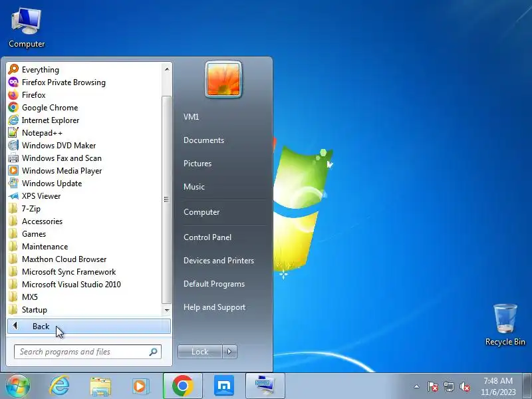This screenshot has width=532, height=399.
Task: Open Internet Explorer from the taskbar
Action: (x=59, y=386)
